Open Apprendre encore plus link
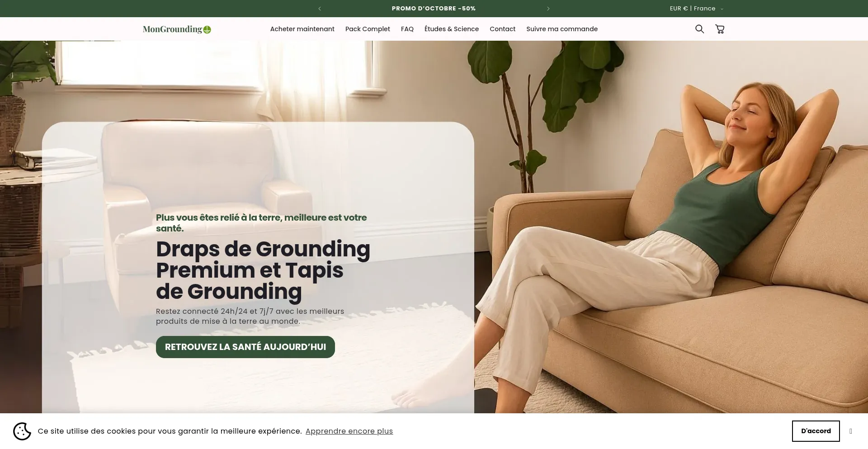The width and height of the screenshot is (868, 449). click(x=349, y=431)
